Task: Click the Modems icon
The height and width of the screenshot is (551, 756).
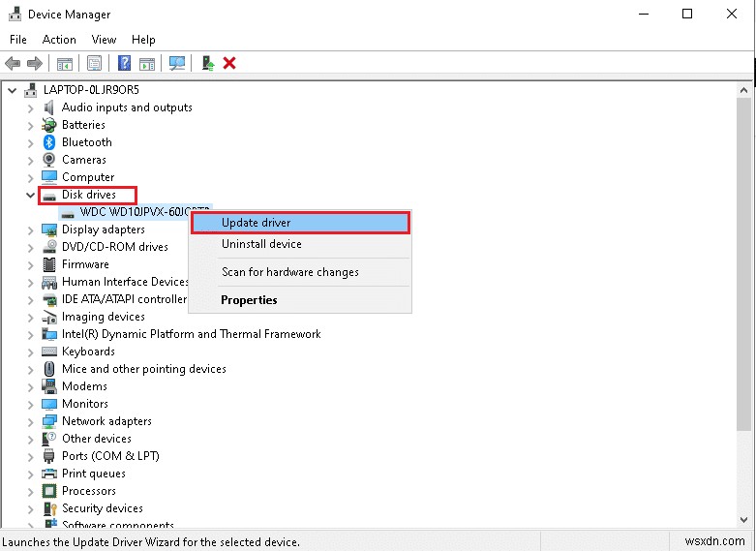Action: (x=49, y=386)
